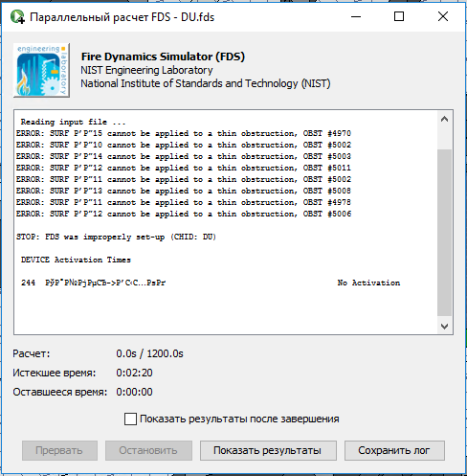This screenshot has height=476, width=467.
Task: Click the FDS app icon in title bar
Action: pos(17,16)
